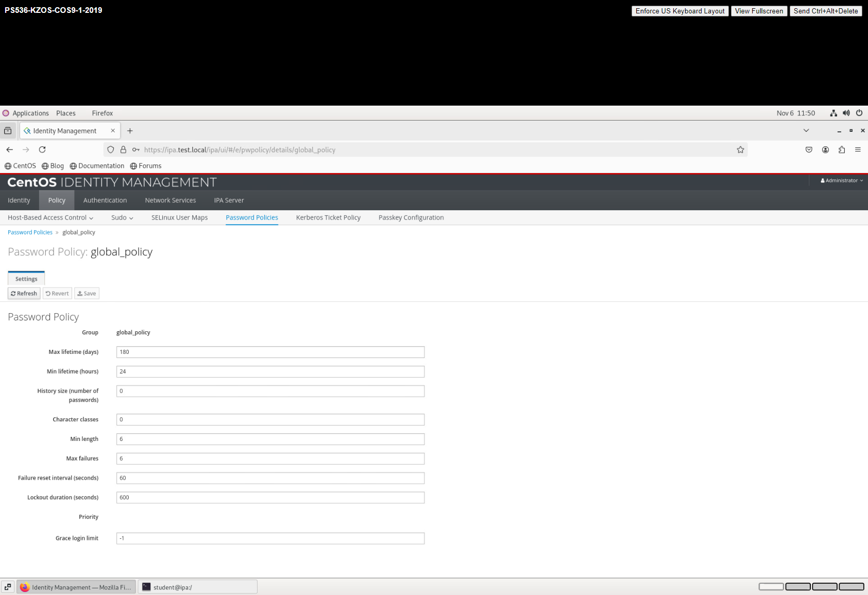Image resolution: width=868 pixels, height=595 pixels.
Task: Click the Save button
Action: [x=87, y=294]
